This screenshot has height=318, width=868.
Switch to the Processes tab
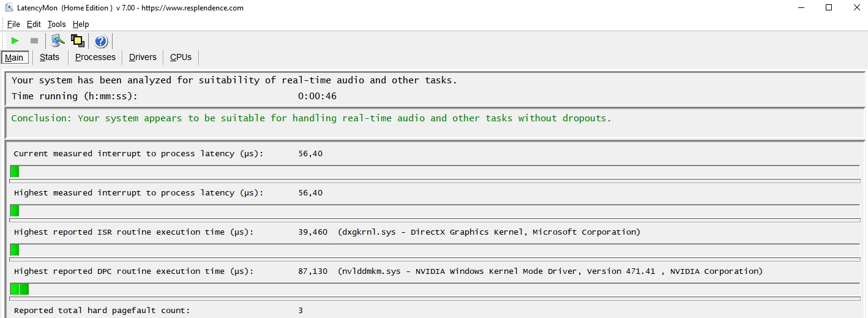(95, 57)
